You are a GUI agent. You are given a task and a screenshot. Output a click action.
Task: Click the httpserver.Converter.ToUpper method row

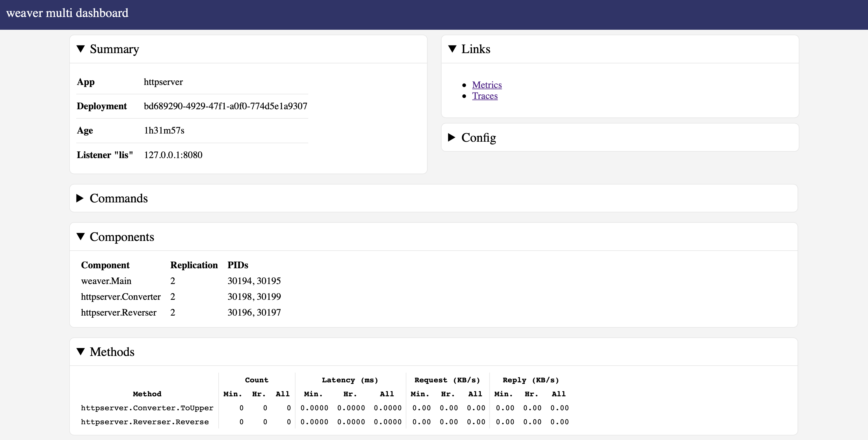[325, 408]
